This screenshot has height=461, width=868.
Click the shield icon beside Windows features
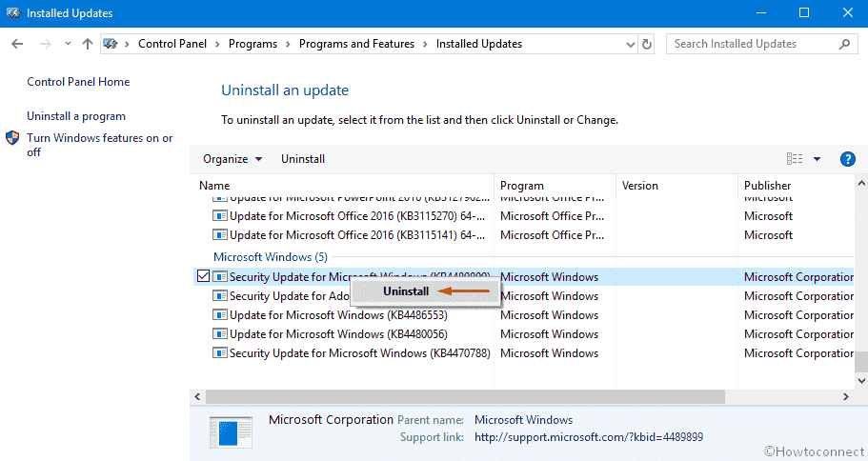[x=12, y=138]
